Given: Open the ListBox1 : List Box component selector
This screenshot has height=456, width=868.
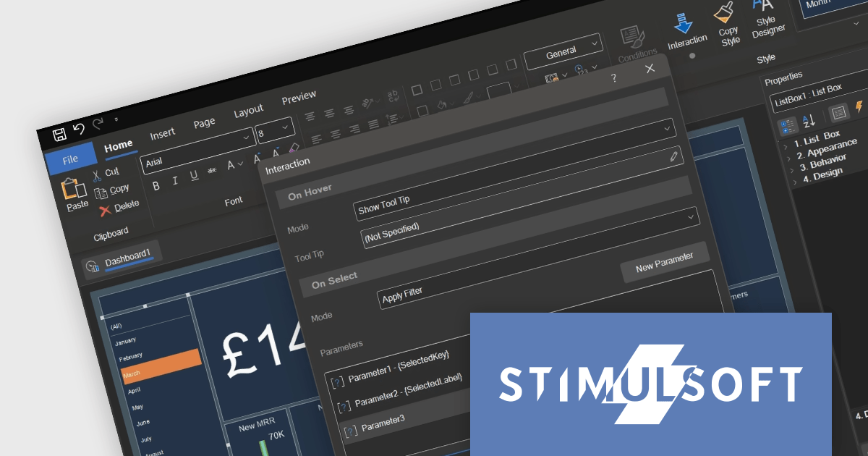Looking at the screenshot, I should coord(818,95).
